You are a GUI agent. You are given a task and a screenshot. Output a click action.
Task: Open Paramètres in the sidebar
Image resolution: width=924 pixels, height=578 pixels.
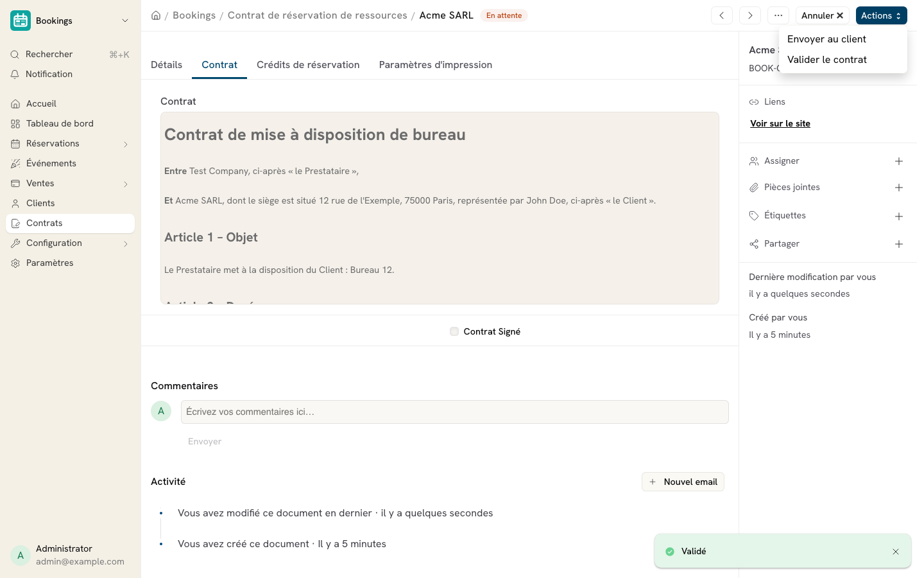point(71,263)
